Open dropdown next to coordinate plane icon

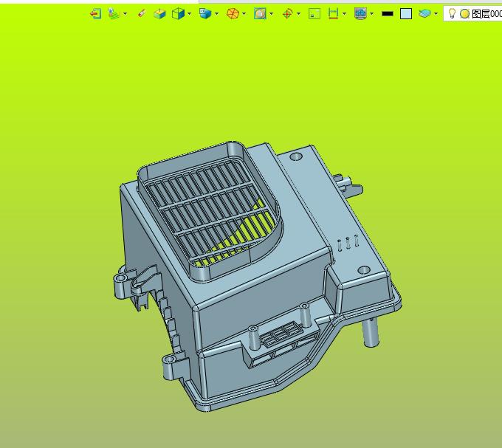click(x=125, y=14)
